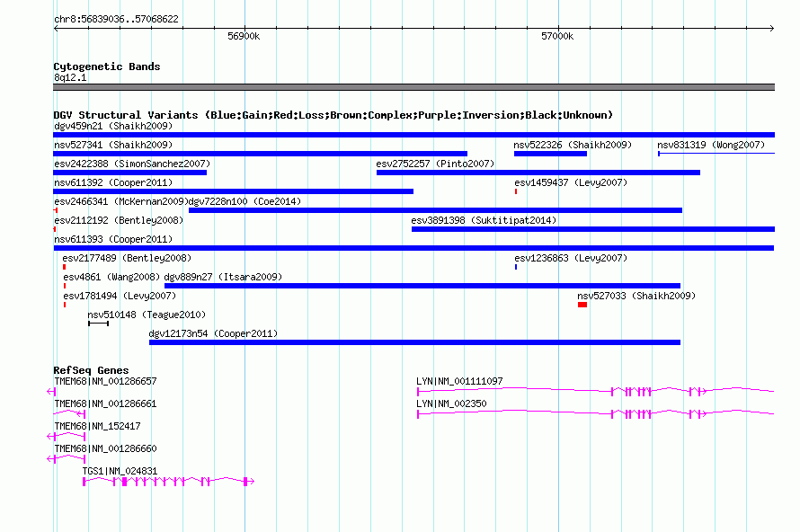This screenshot has height=532, width=800.
Task: Click the red esv2177489 loss marker
Action: click(x=65, y=267)
